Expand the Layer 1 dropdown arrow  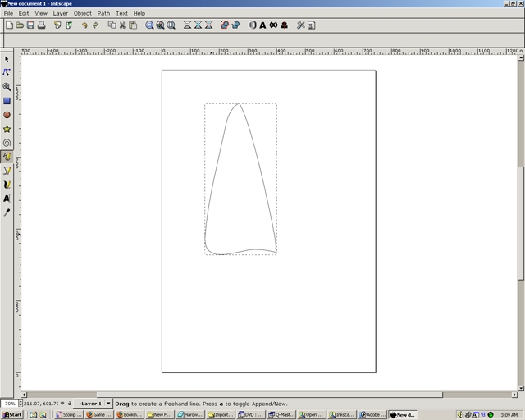108,404
